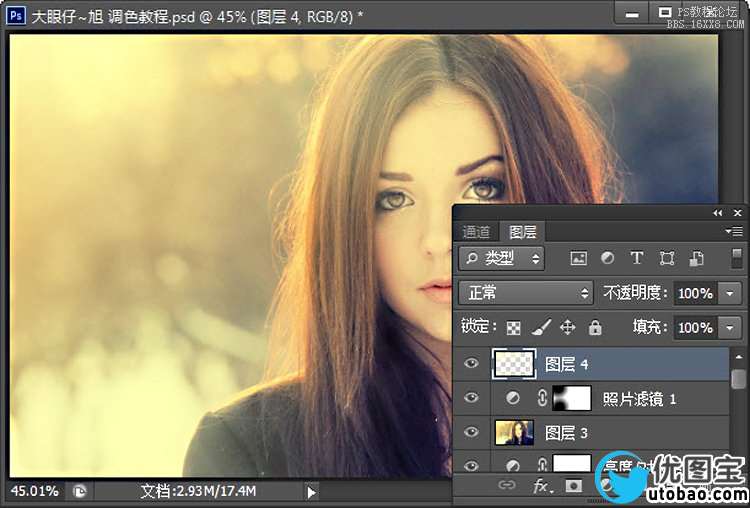750x508 pixels.
Task: Filter layers by shape layer icon
Action: tap(667, 258)
